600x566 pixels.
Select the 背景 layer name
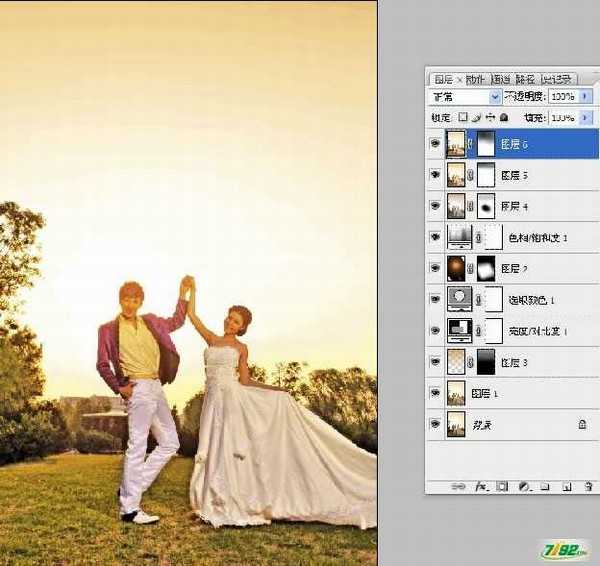point(482,424)
